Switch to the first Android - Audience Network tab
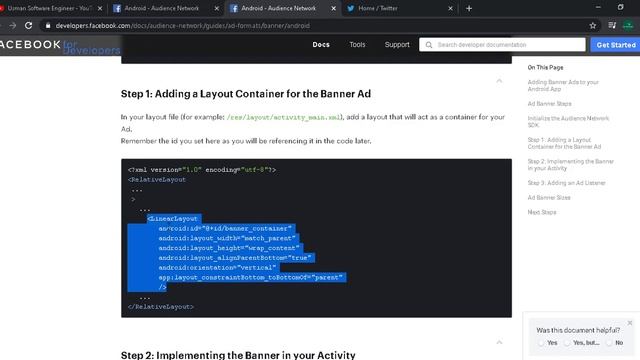Screen dimensions: 640x360 (162, 8)
